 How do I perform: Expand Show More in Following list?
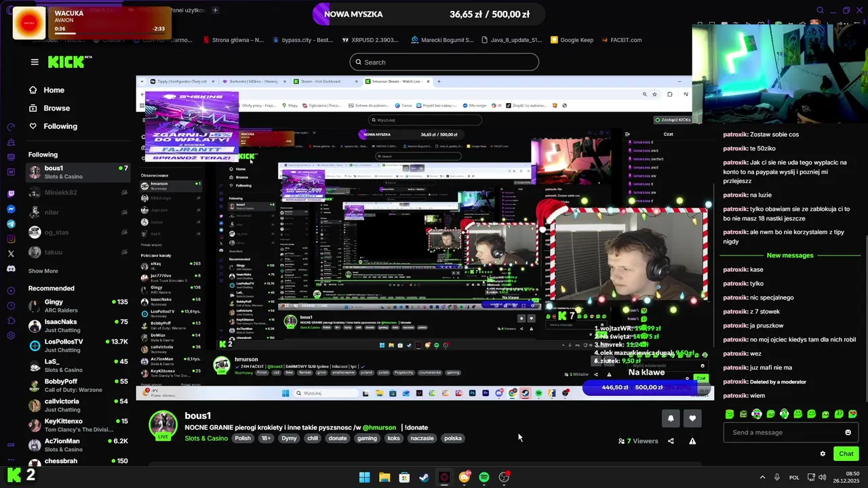[43, 271]
